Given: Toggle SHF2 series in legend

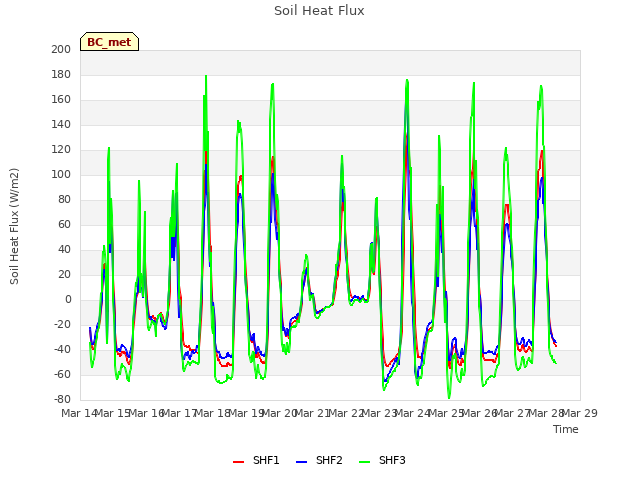Looking at the screenshot, I should point(319,460).
